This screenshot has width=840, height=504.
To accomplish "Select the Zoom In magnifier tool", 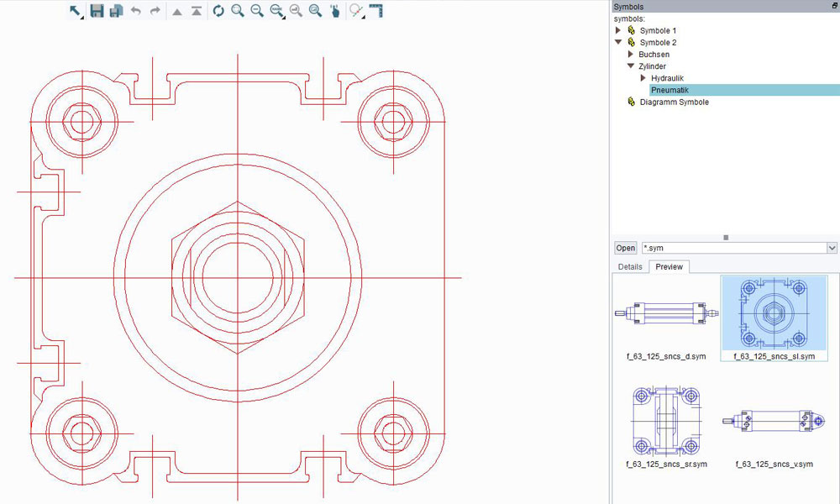I will coord(236,11).
